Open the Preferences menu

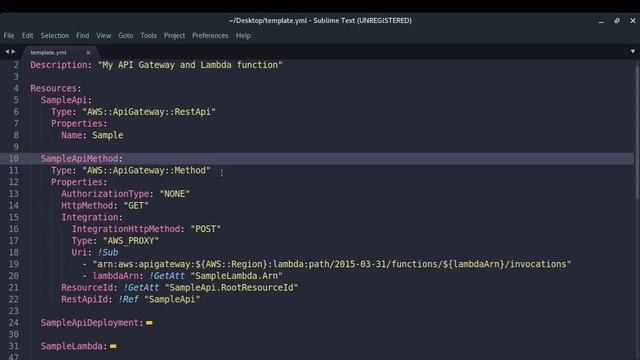click(210, 36)
